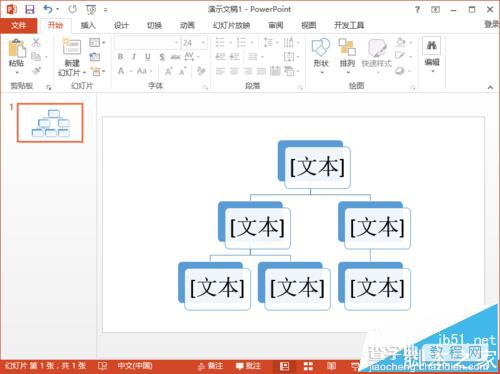The width and height of the screenshot is (500, 374).
Task: Click the Clear All Formatting eraser icon
Action: click(201, 71)
